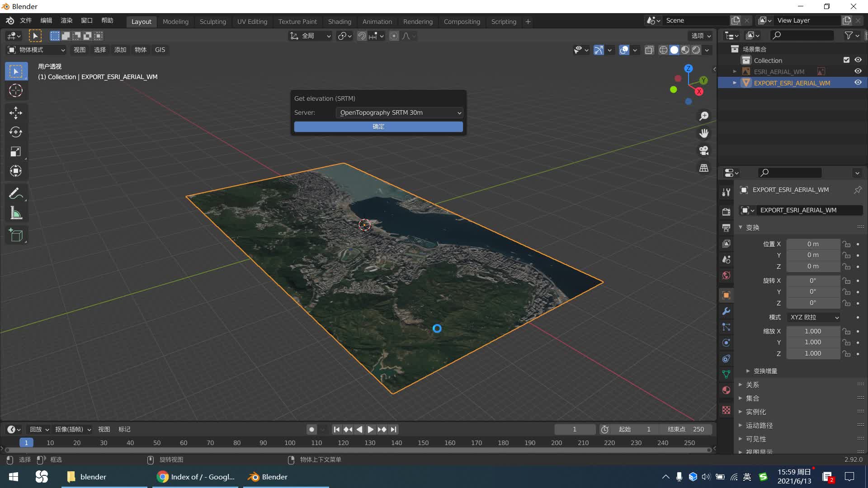Select the Measure tool
The width and height of the screenshot is (868, 488).
[16, 213]
